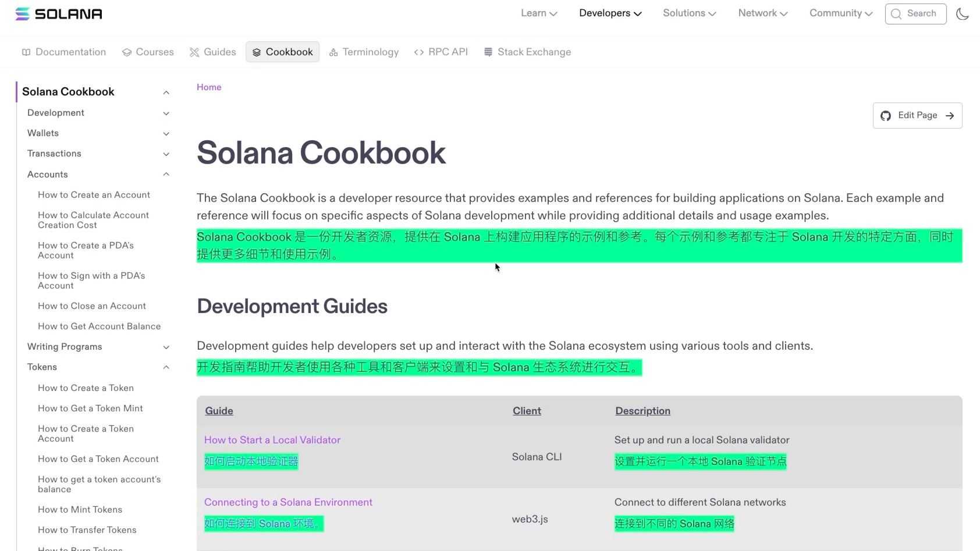Click the search magnifier icon

896,13
